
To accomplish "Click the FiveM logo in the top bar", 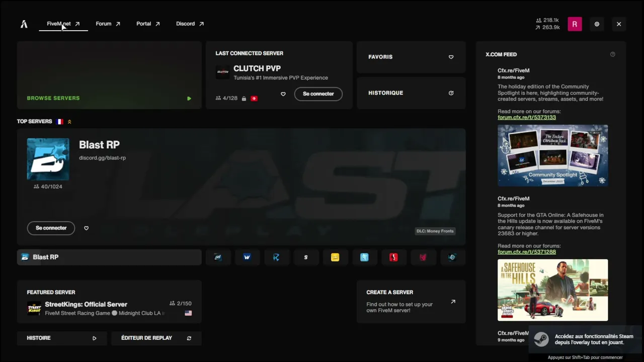I will click(24, 24).
